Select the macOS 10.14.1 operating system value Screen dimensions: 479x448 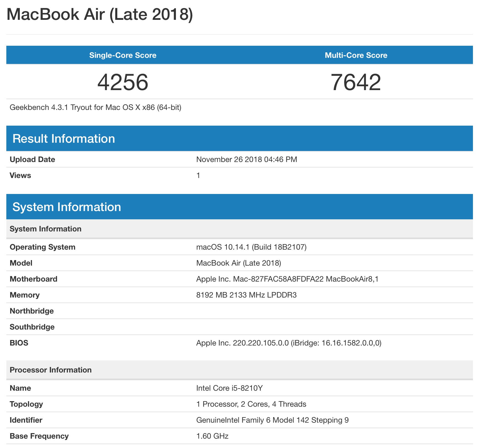[x=251, y=247]
